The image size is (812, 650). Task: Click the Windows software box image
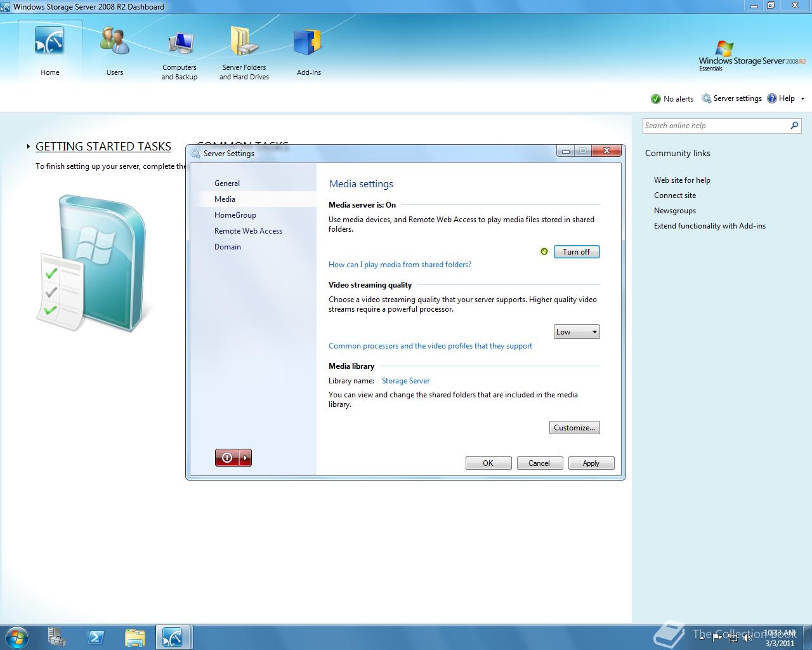click(94, 263)
